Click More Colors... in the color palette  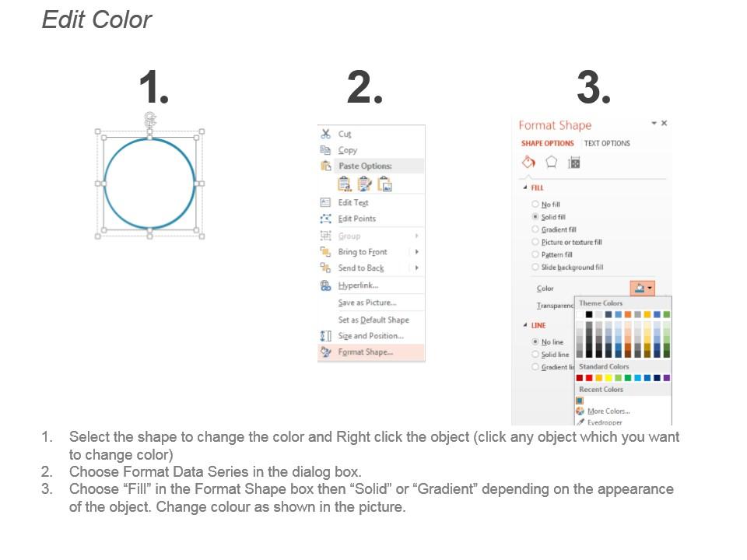pos(608,411)
